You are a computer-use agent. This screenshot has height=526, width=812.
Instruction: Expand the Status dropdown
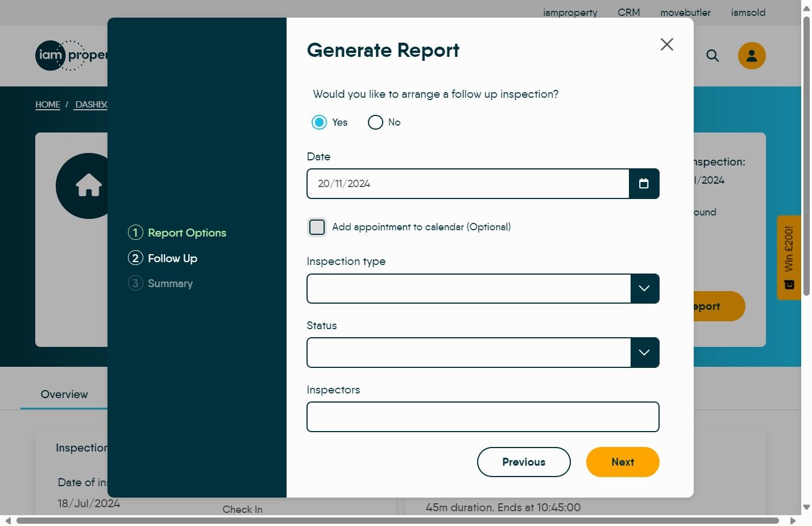[644, 353]
